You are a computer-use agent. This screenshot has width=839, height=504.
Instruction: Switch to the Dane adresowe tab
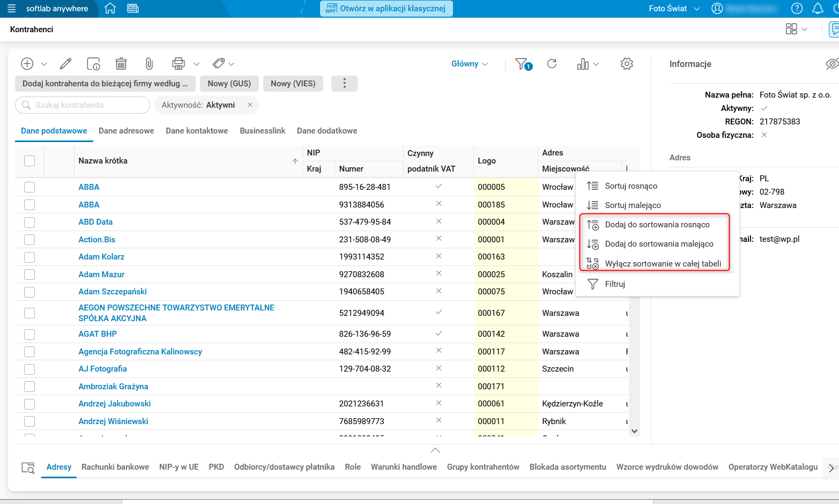pyautogui.click(x=126, y=131)
